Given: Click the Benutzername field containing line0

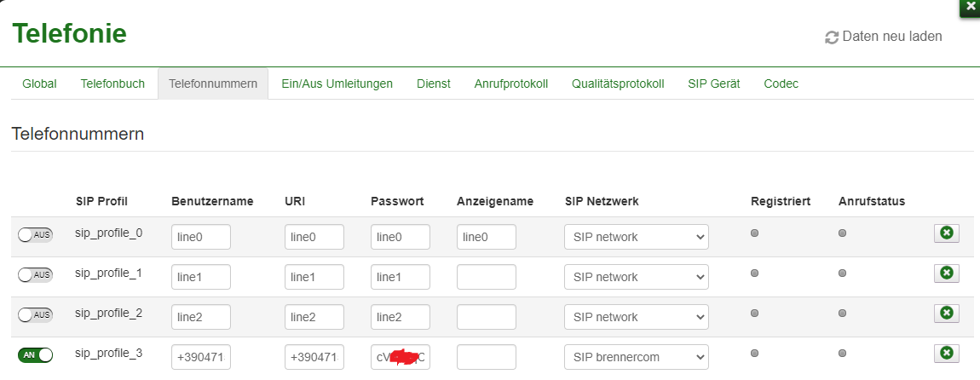Looking at the screenshot, I should (200, 237).
